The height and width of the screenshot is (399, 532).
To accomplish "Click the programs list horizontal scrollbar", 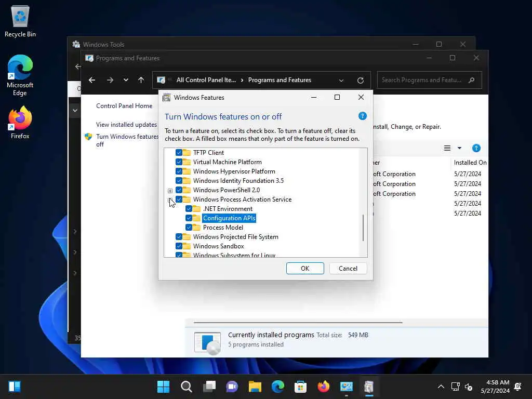I will 298,322.
